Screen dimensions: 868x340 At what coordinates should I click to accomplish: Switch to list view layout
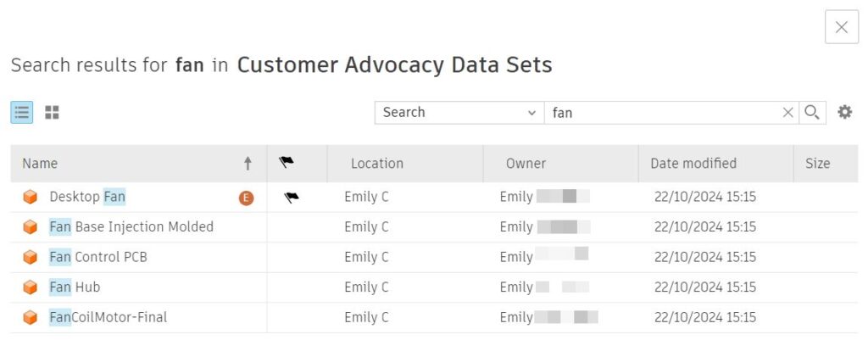coord(22,112)
